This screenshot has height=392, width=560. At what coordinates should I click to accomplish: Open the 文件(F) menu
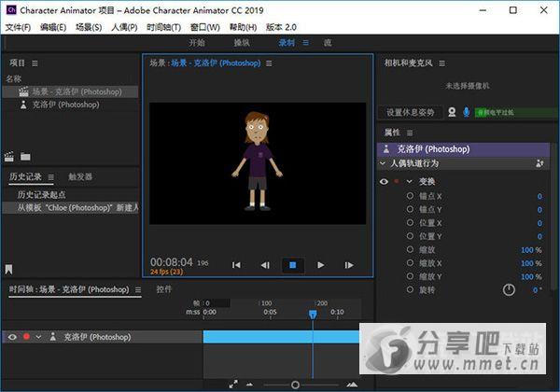[19, 27]
